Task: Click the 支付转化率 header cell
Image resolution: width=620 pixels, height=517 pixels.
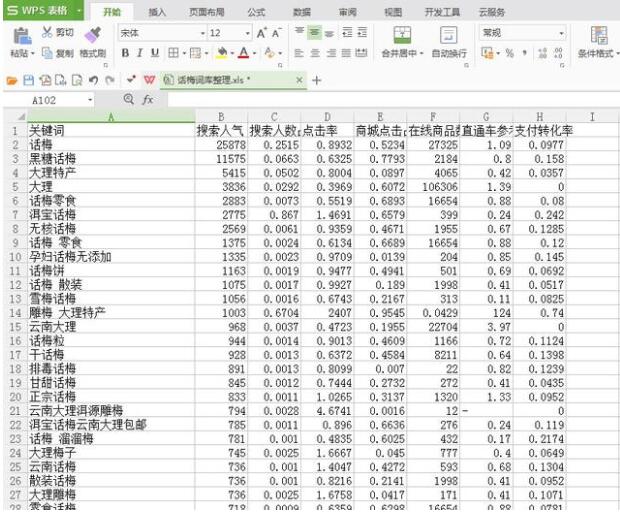Action: coord(540,131)
